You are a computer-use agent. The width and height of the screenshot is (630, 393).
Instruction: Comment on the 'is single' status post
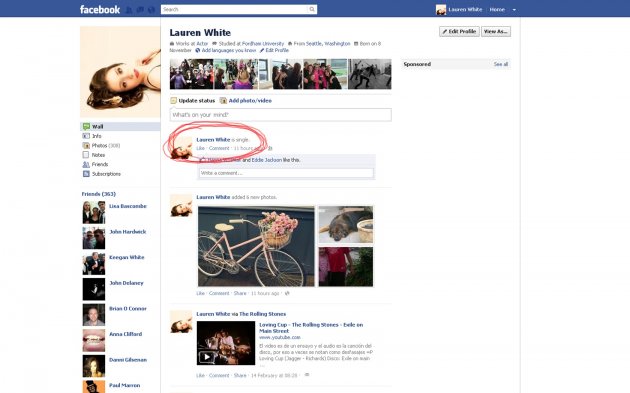click(219, 148)
